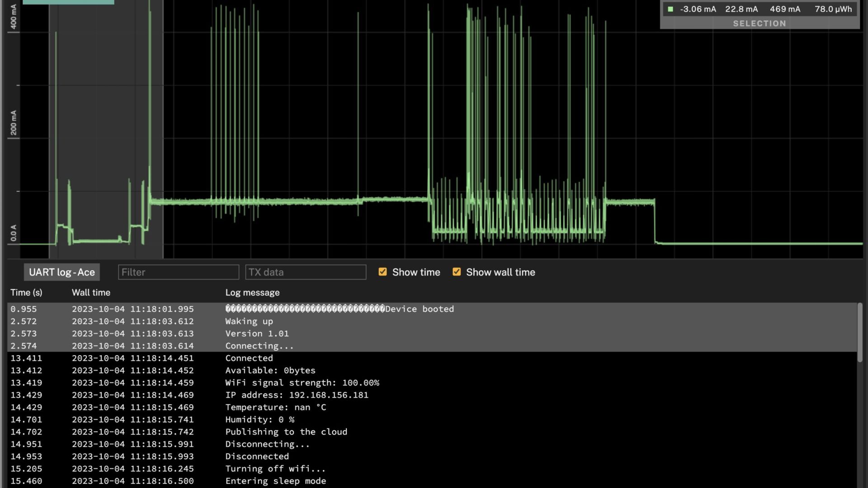Screen dimensions: 868x488
Task: Select the Connected log entry
Action: tap(249, 358)
